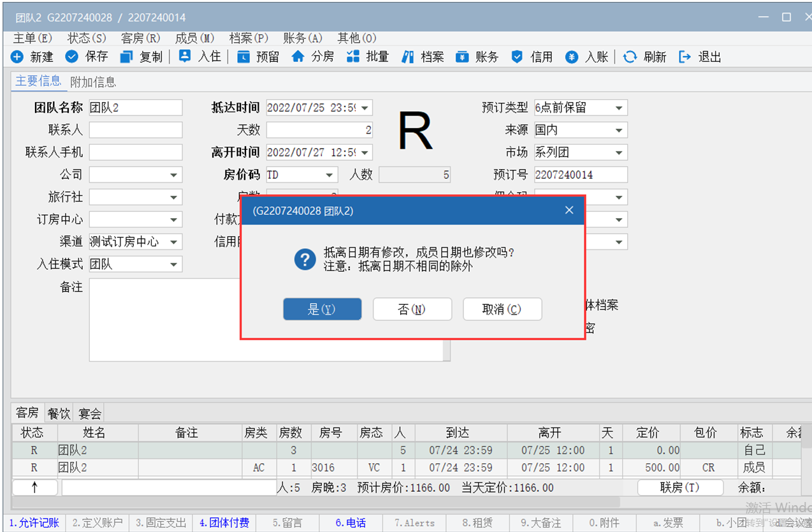
Task: Click the 天数 input field
Action: (x=319, y=130)
